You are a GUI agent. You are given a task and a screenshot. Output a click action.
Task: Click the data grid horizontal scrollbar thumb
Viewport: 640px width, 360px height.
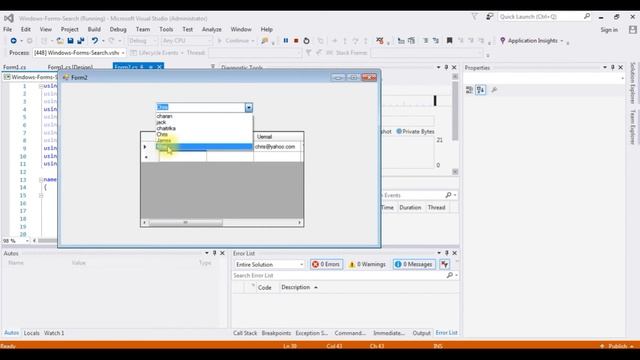(x=185, y=222)
